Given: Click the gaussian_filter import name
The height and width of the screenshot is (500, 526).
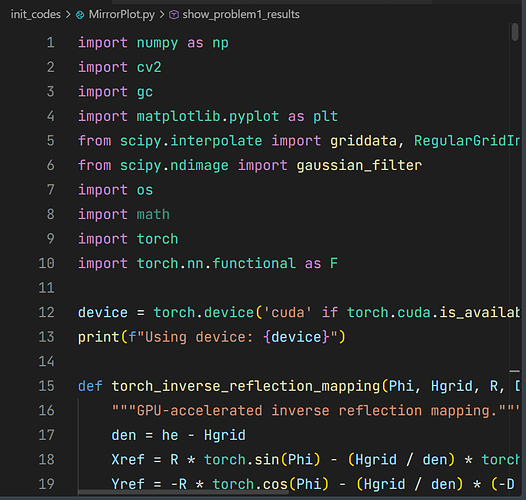Looking at the screenshot, I should pos(359,165).
